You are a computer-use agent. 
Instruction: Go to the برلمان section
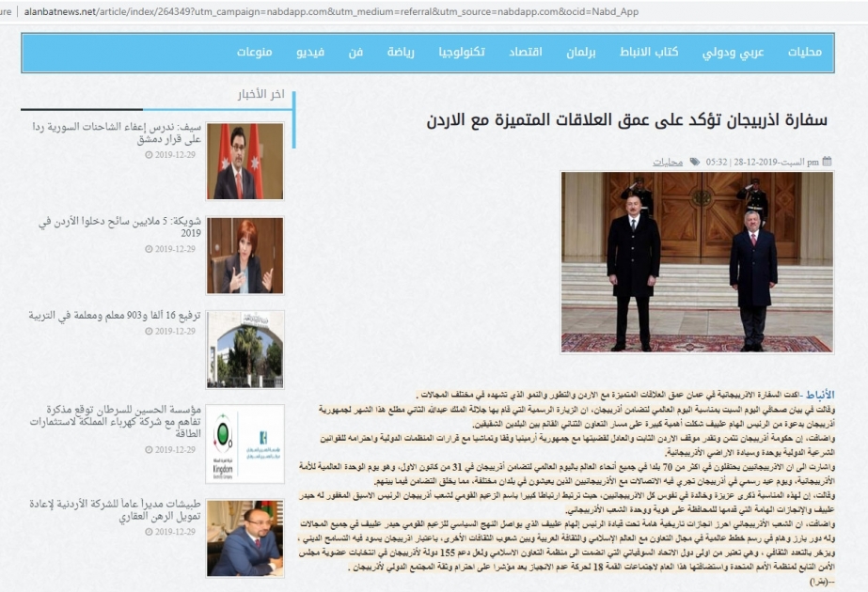[580, 52]
